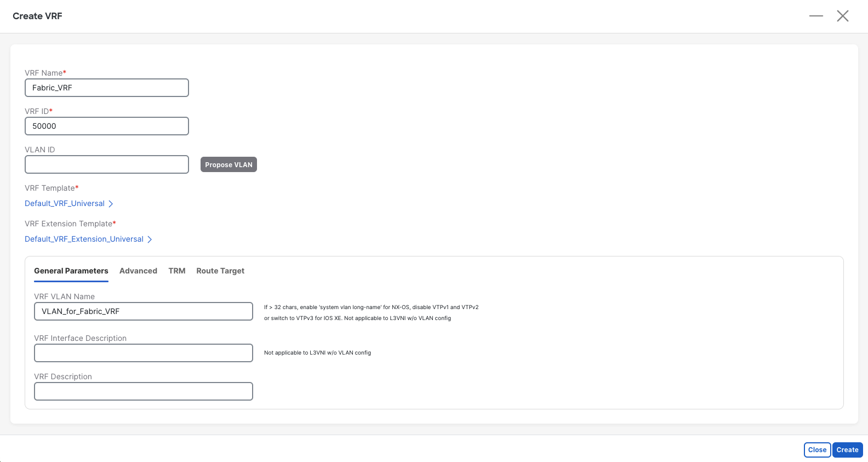Switch to the Advanced tab
The height and width of the screenshot is (462, 868).
tap(138, 271)
